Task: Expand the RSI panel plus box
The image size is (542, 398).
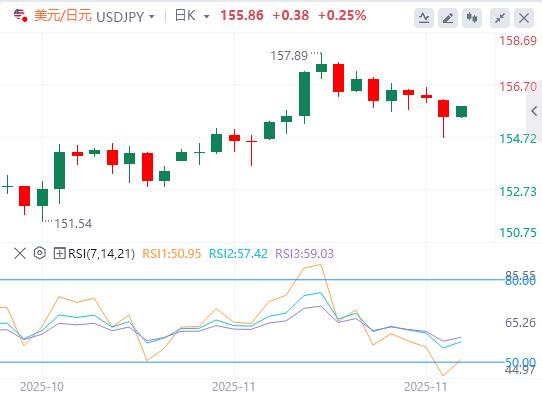Action: click(x=59, y=253)
